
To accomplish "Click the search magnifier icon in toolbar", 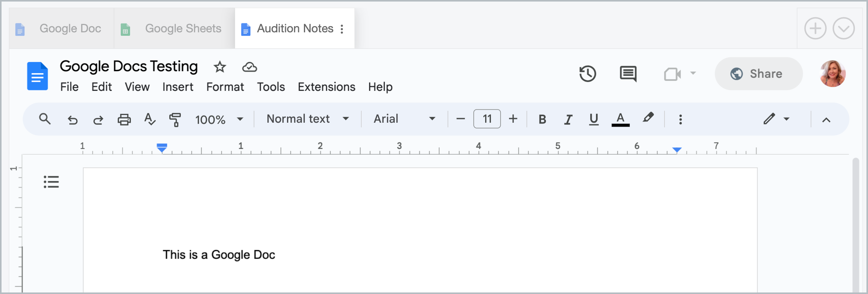I will coord(45,119).
